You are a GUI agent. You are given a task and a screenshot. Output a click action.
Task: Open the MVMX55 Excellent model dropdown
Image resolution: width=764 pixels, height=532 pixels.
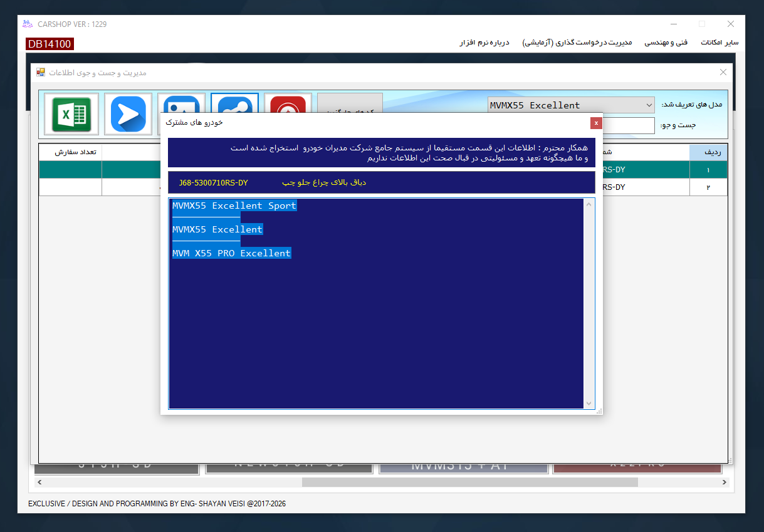pyautogui.click(x=571, y=105)
